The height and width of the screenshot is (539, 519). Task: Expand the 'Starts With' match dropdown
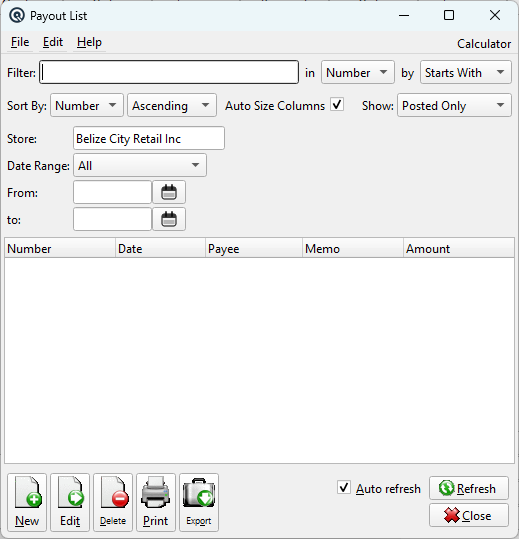[x=465, y=72]
